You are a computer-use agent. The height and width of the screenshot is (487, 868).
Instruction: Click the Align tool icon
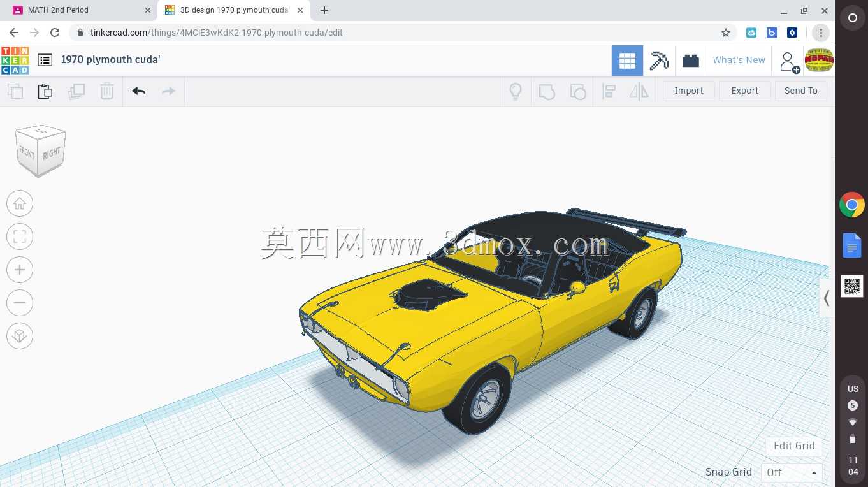coord(609,91)
